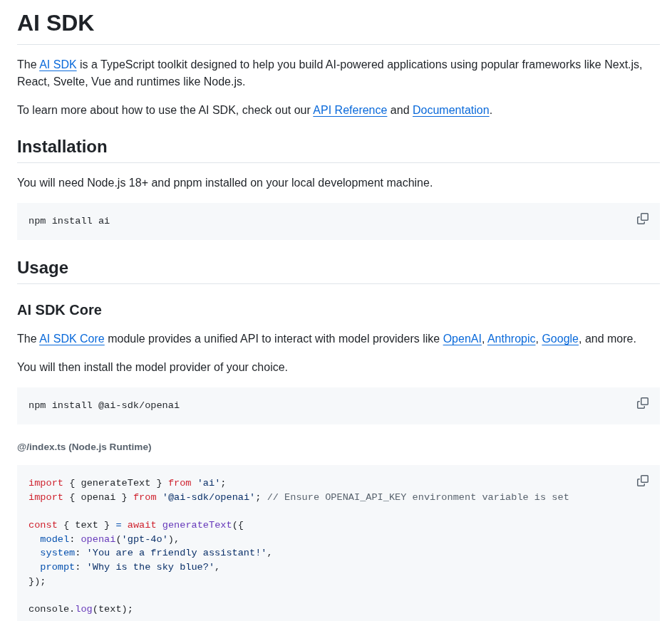Click the 'const { text } = await' line
The width and height of the screenshot is (672, 621).
[x=136, y=525]
